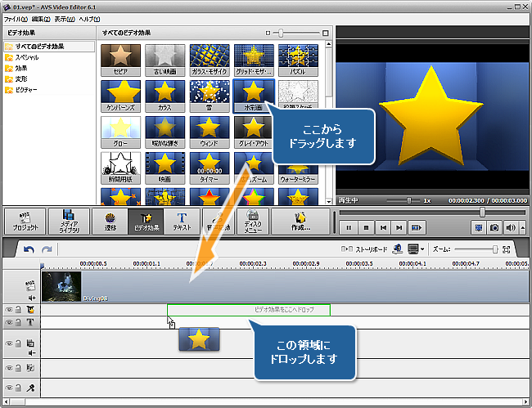The image size is (532, 408).
Task: Go to previous frame
Action: (x=383, y=228)
